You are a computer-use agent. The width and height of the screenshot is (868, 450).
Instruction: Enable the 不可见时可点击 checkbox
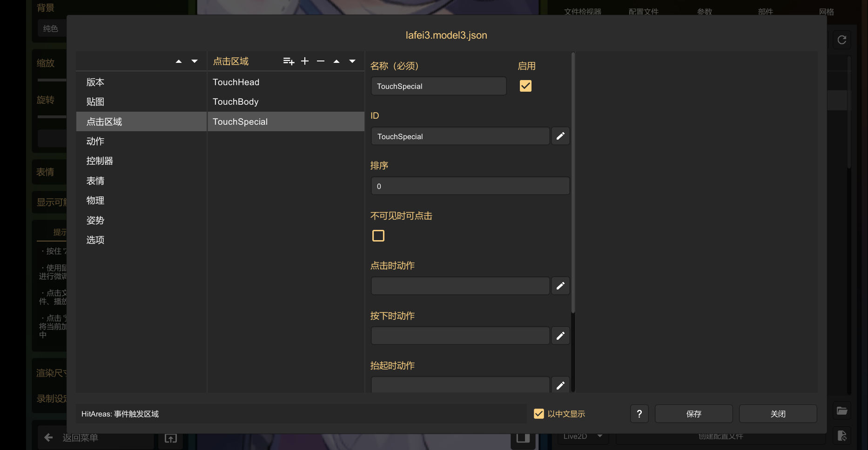[x=378, y=236]
